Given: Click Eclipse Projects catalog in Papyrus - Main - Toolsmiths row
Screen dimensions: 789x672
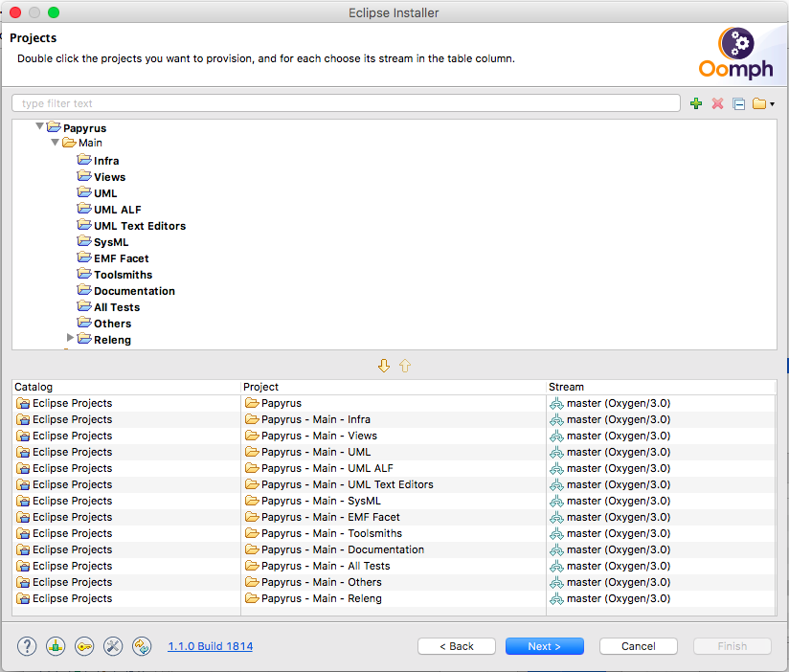Looking at the screenshot, I should click(126, 533).
